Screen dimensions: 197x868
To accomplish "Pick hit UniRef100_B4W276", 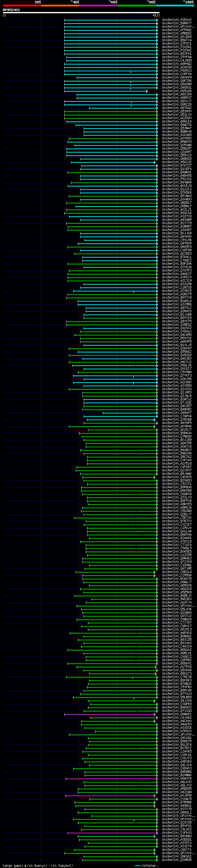I will [x=176, y=125].
